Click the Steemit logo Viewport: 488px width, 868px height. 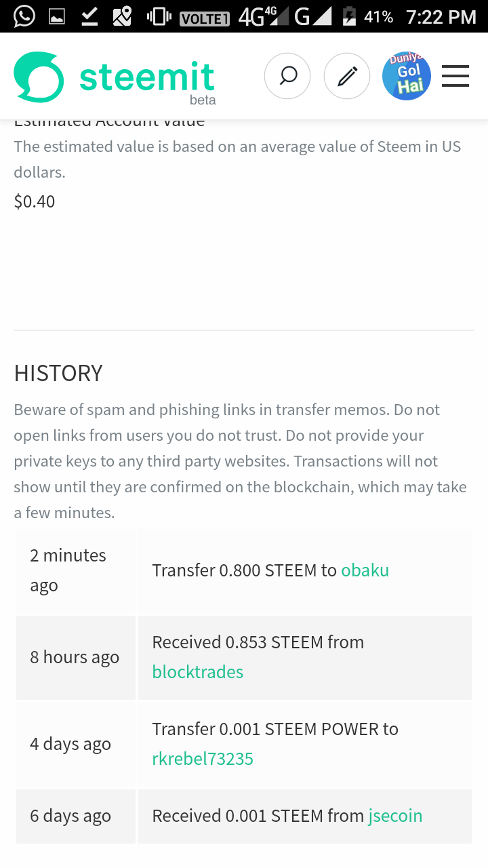click(x=114, y=75)
